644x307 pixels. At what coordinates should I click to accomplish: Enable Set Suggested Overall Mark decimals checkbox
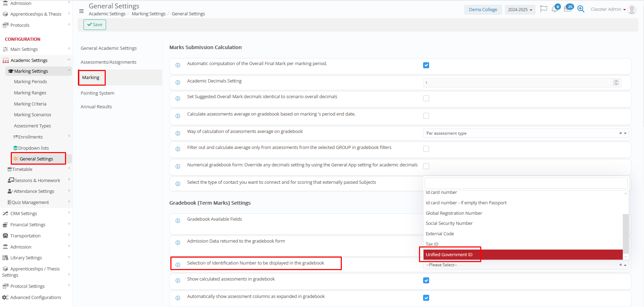tap(426, 99)
